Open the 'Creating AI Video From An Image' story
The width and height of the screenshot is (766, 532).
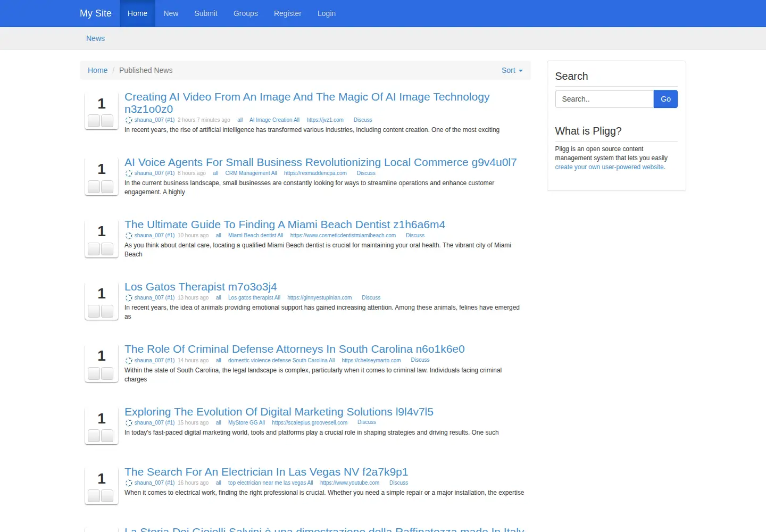(307, 103)
